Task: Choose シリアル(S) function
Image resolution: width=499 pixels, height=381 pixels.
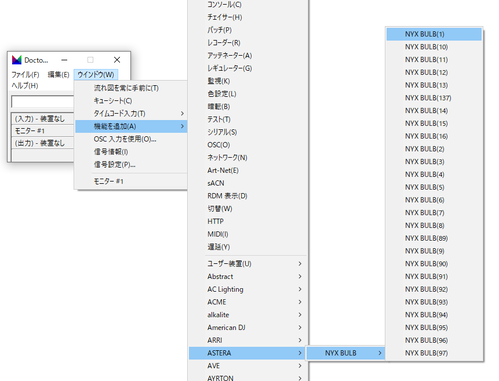Action: (248, 132)
